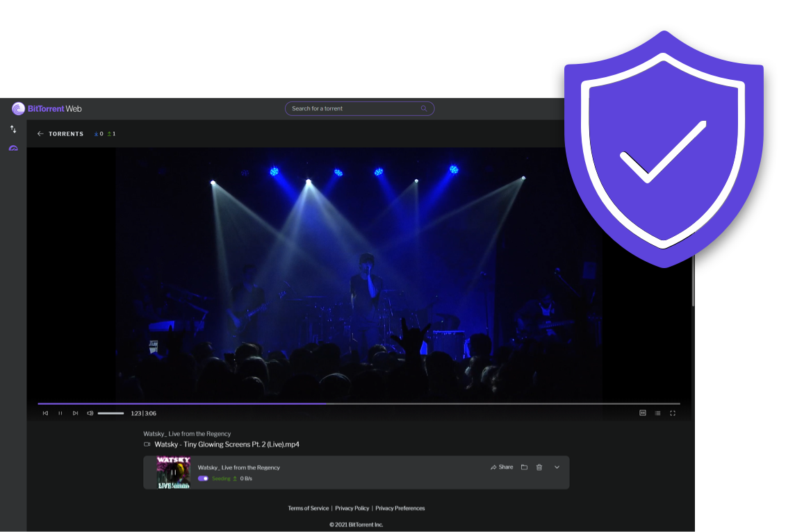Expand the Watsky torrent details chevron

point(557,467)
